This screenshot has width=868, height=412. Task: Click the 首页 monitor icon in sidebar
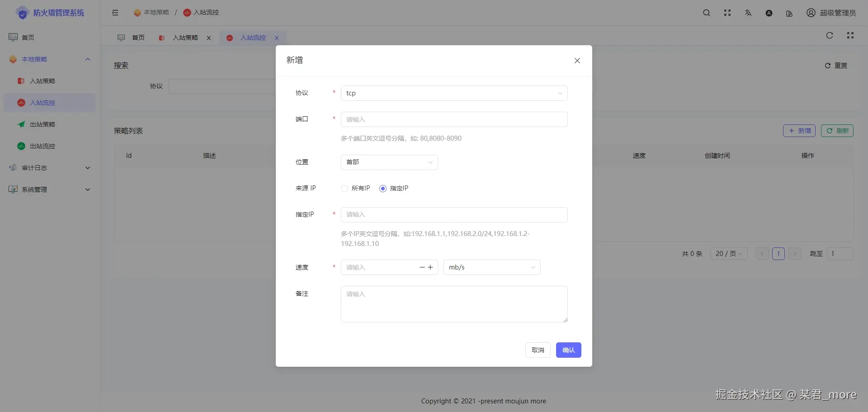tap(13, 37)
